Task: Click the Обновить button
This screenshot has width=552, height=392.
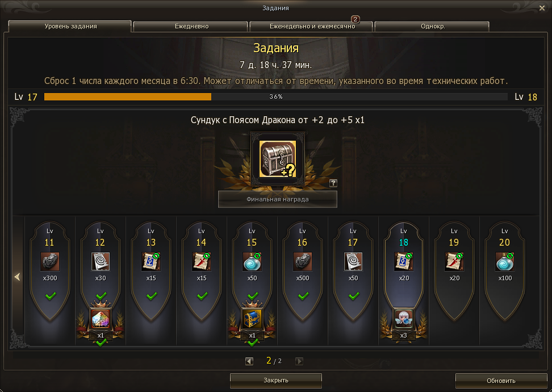Action: 500,381
